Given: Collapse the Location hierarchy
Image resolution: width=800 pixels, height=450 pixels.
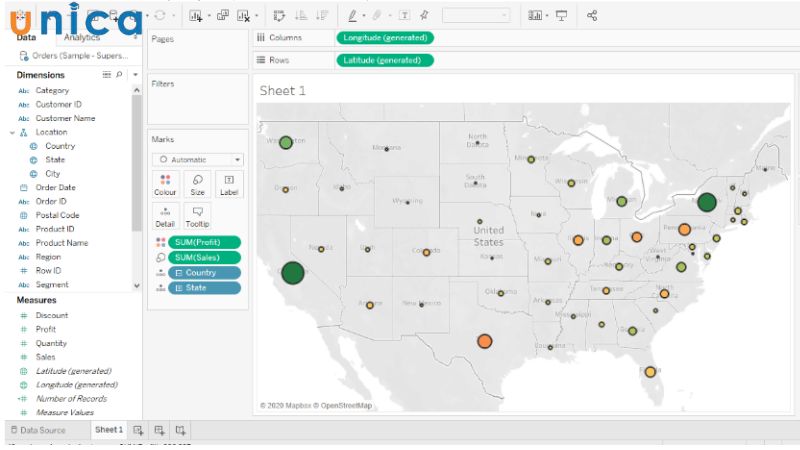Looking at the screenshot, I should tap(12, 132).
